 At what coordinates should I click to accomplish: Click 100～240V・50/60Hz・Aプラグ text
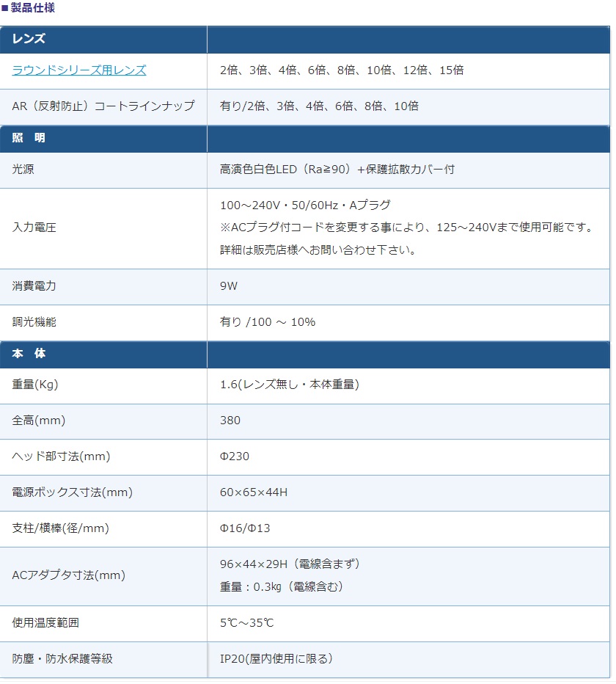point(305,205)
